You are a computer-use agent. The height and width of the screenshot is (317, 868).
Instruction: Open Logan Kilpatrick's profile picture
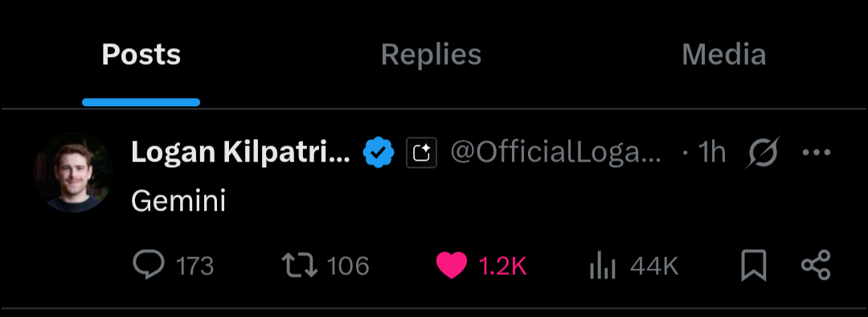73,172
